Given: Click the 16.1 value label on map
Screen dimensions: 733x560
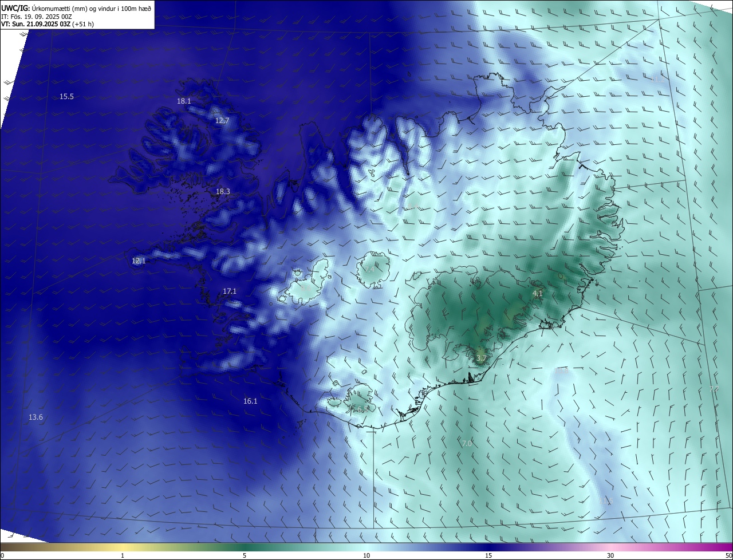Looking at the screenshot, I should click(250, 401).
